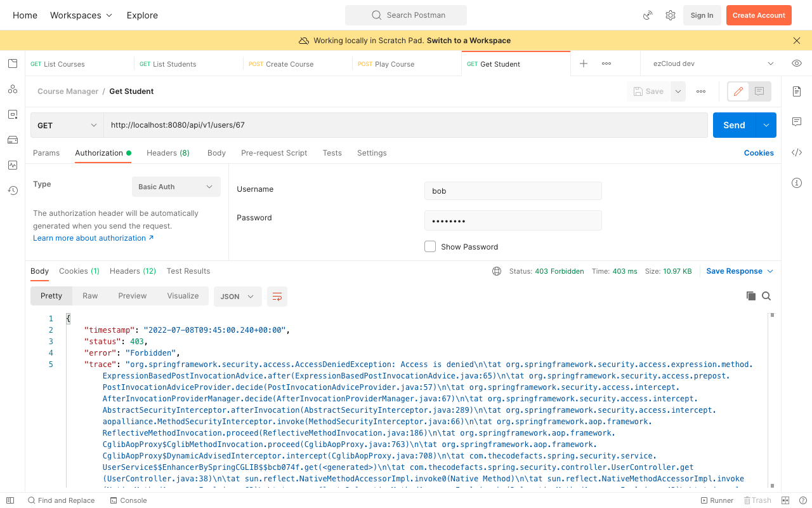Viewport: 812px width, 508px height.
Task: Select the Visualize response view
Action: [183, 296]
